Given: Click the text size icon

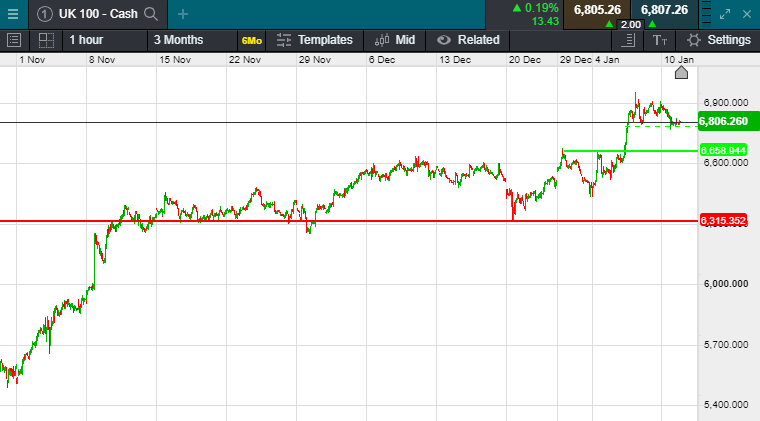Looking at the screenshot, I should 659,40.
